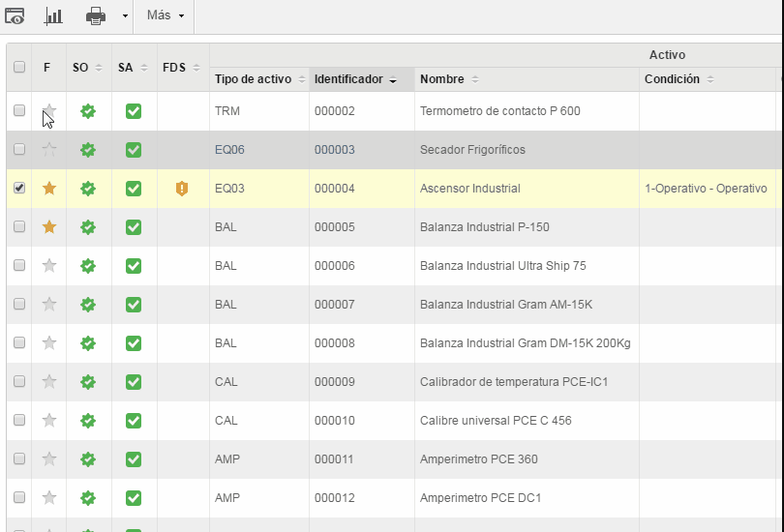The image size is (784, 532).
Task: Star the Balanza Industrial Gram DM-15K 200Kg row
Action: tap(49, 342)
